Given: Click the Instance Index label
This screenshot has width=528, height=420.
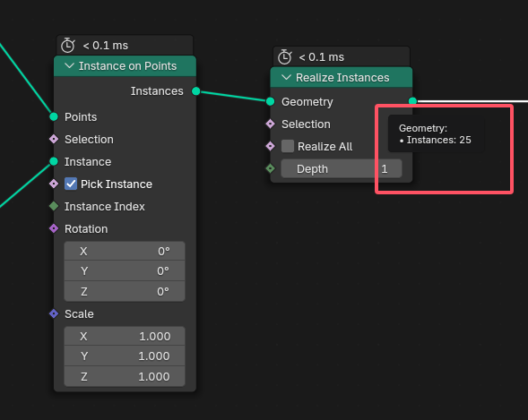Looking at the screenshot, I should coord(104,207).
